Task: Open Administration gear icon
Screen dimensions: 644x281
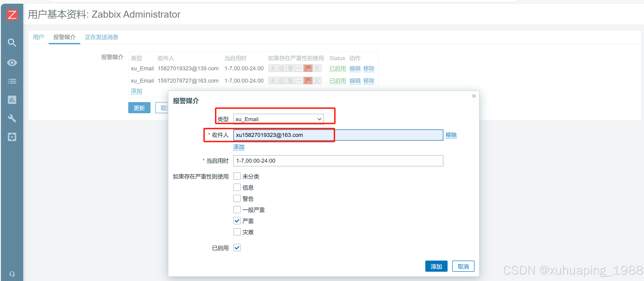Action: click(x=12, y=137)
